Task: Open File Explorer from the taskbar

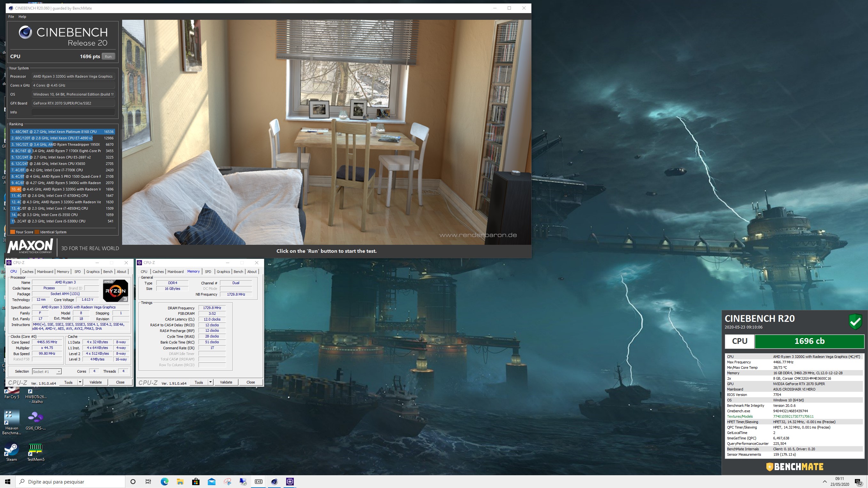Action: click(180, 482)
